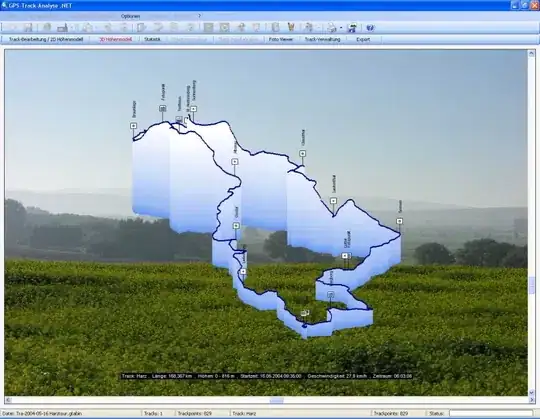Viewport: 540px width, 419px height.
Task: Select the green Goslar waypoint marker
Action: point(236,226)
